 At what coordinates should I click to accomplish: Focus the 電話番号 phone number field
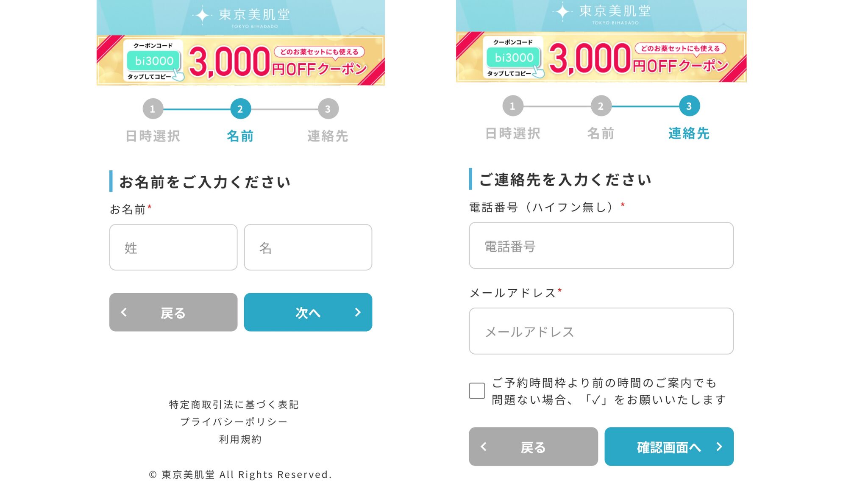pyautogui.click(x=601, y=246)
